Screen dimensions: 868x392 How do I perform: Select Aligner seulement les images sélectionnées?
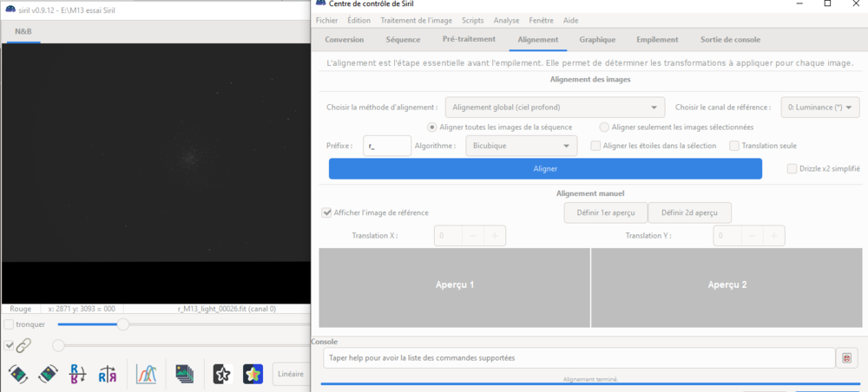click(604, 127)
